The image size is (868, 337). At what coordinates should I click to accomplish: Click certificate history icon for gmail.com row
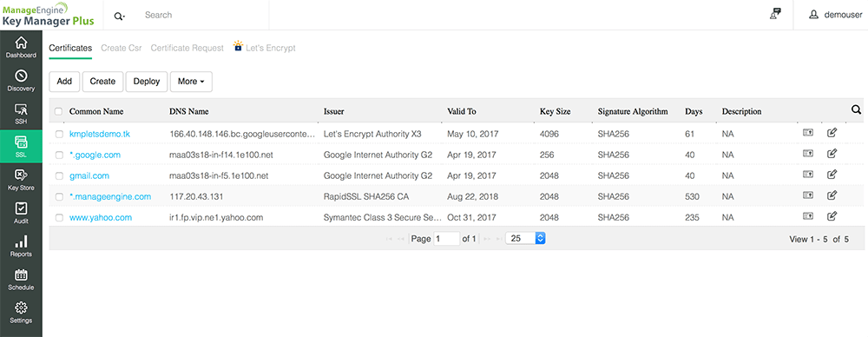[808, 175]
